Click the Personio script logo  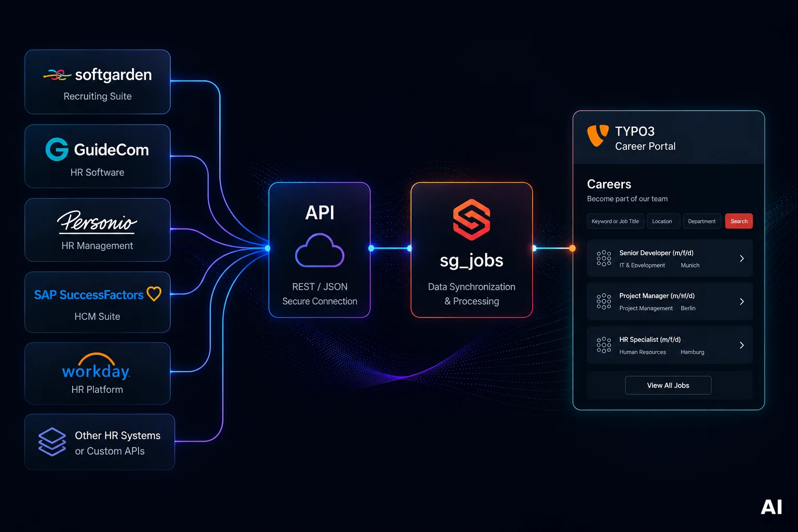tap(97, 221)
